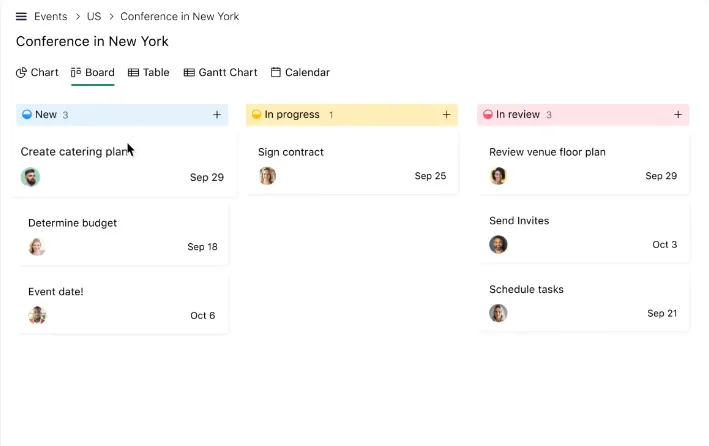Click the Oct 6 due date on Event date!
Image resolution: width=709 pixels, height=446 pixels.
point(203,316)
